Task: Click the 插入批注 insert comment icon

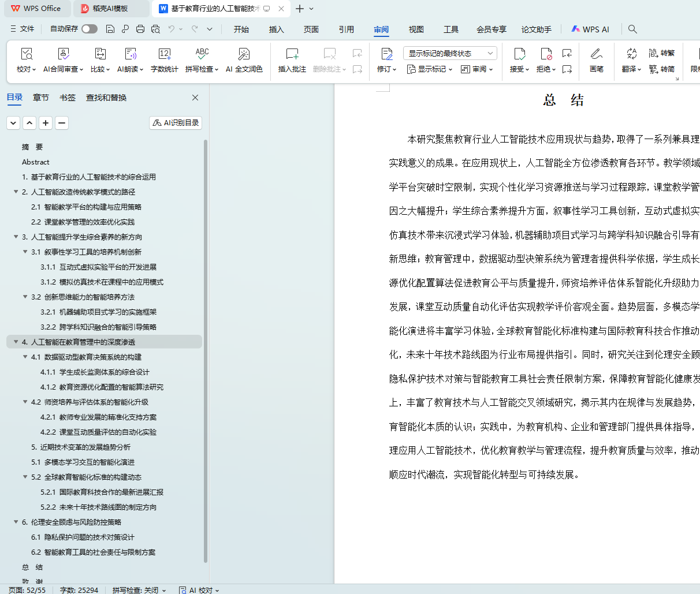Action: click(x=292, y=54)
